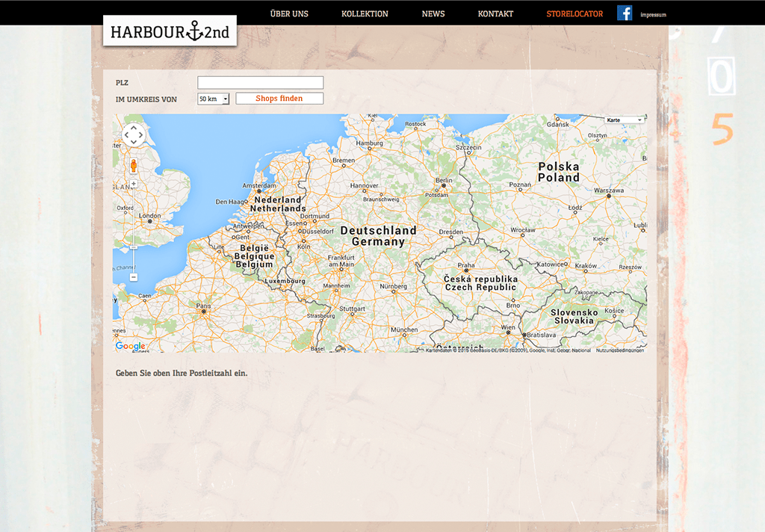Open the Facebook page icon
Image resolution: width=765 pixels, height=532 pixels.
(x=625, y=13)
